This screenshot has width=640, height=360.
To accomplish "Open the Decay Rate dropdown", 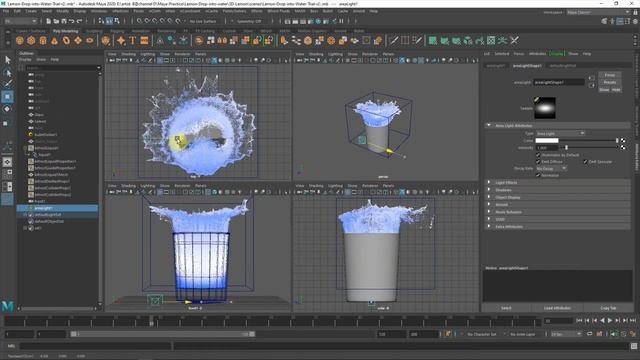I will (551, 168).
